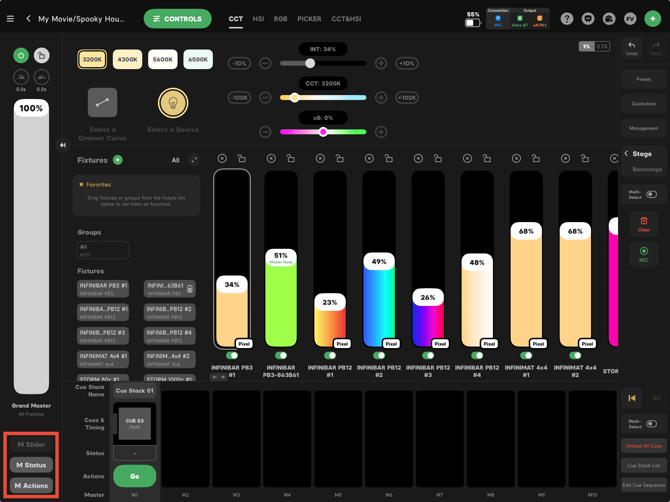This screenshot has width=670, height=502.
Task: Toggle INFINIBAR PB3 #1 fixture on/off switch
Action: click(x=232, y=355)
